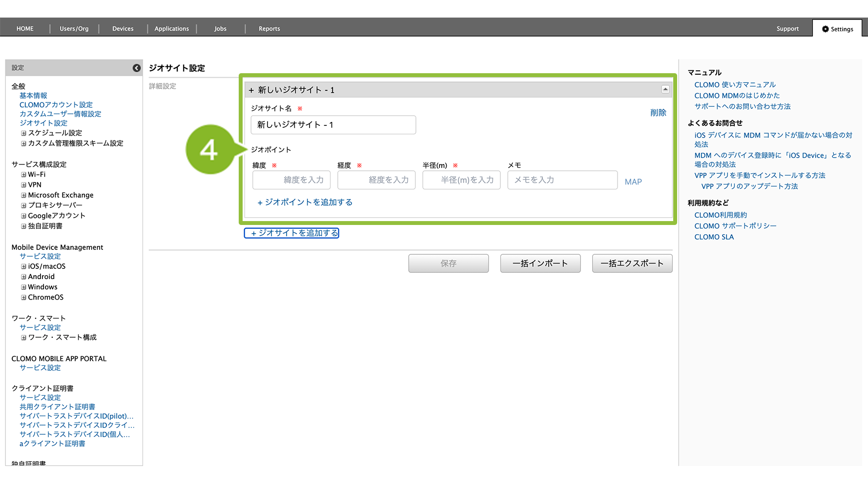Click the 一括エクスポート button

point(632,264)
